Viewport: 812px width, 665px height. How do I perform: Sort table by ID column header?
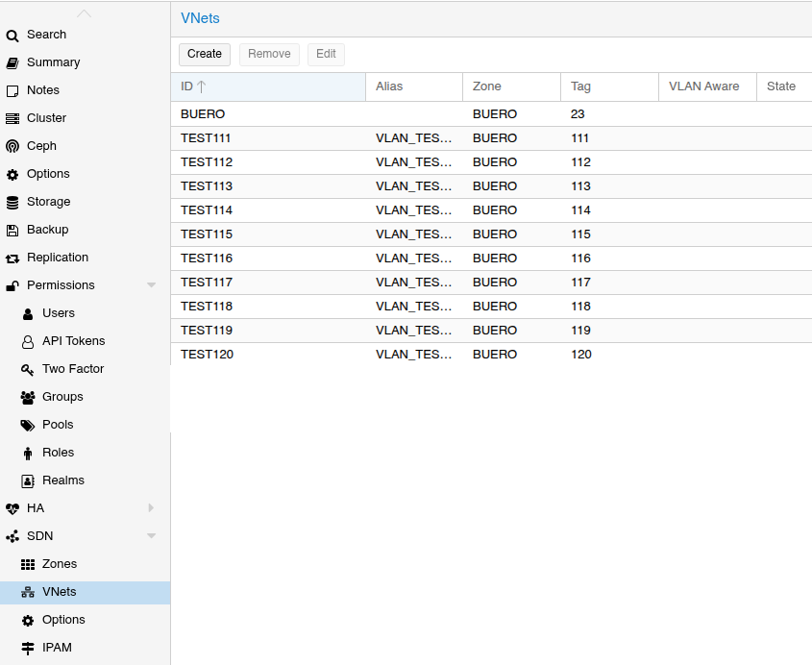click(x=268, y=86)
